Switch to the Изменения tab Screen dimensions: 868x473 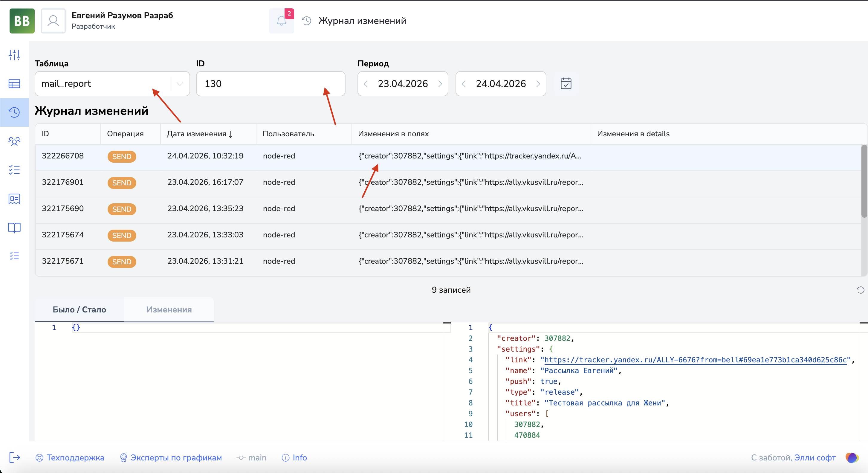coord(169,309)
